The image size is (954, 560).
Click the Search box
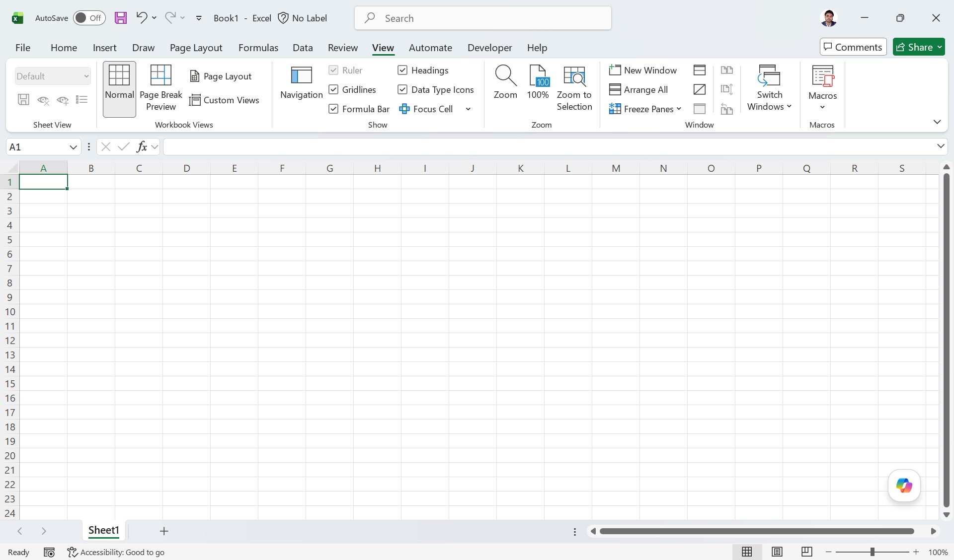[482, 18]
